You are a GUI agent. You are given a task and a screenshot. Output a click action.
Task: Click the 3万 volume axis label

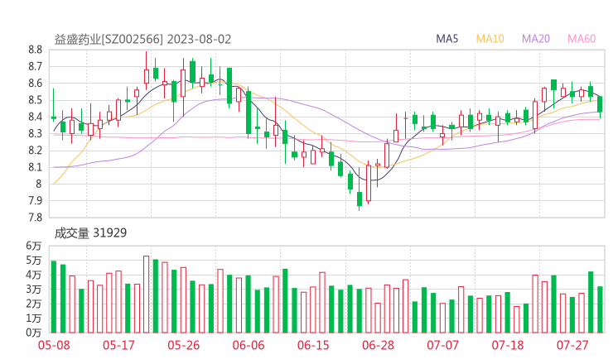(34, 290)
